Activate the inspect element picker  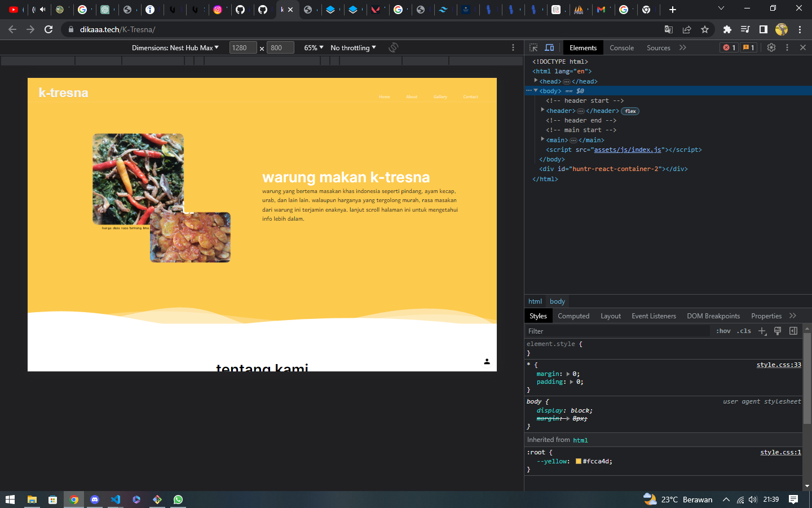point(533,48)
